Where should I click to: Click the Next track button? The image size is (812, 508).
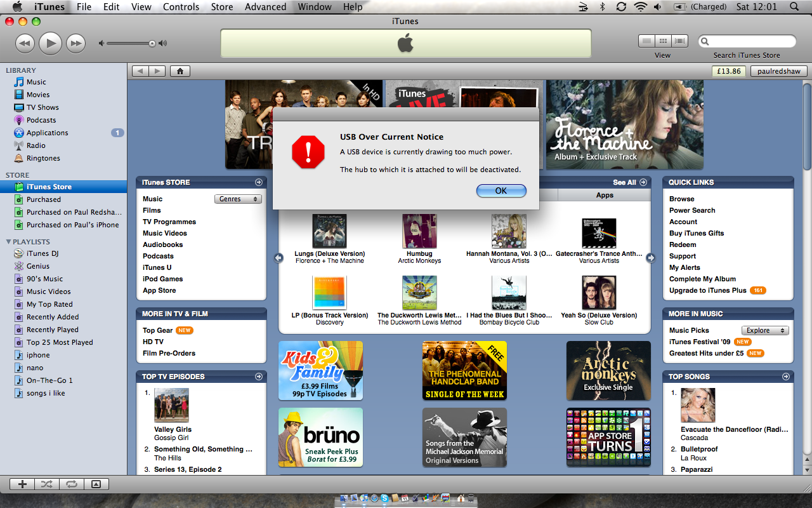pyautogui.click(x=75, y=43)
